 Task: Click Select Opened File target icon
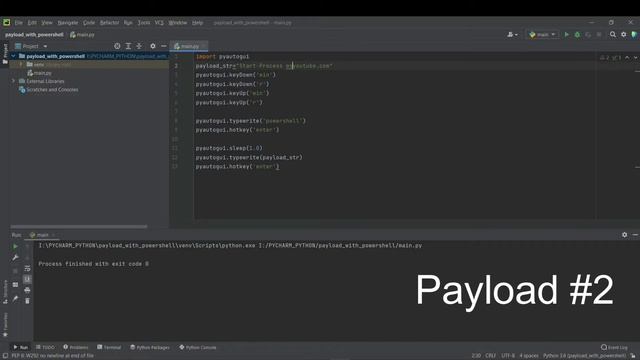(x=117, y=47)
